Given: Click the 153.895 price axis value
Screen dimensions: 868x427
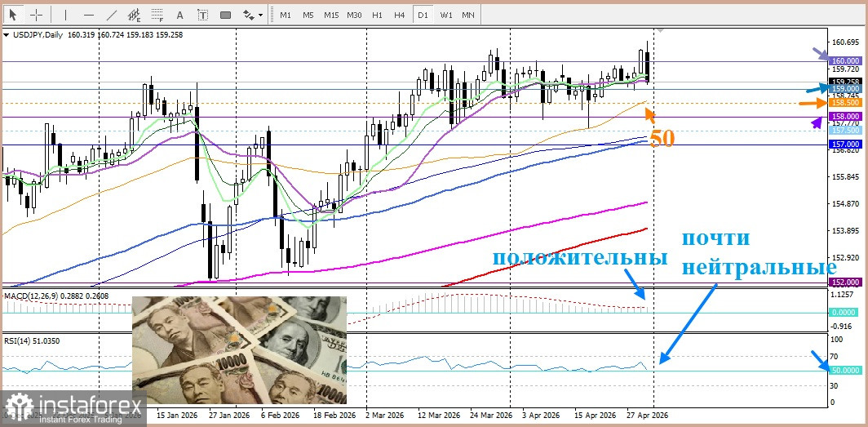Looking at the screenshot, I should click(x=844, y=231).
